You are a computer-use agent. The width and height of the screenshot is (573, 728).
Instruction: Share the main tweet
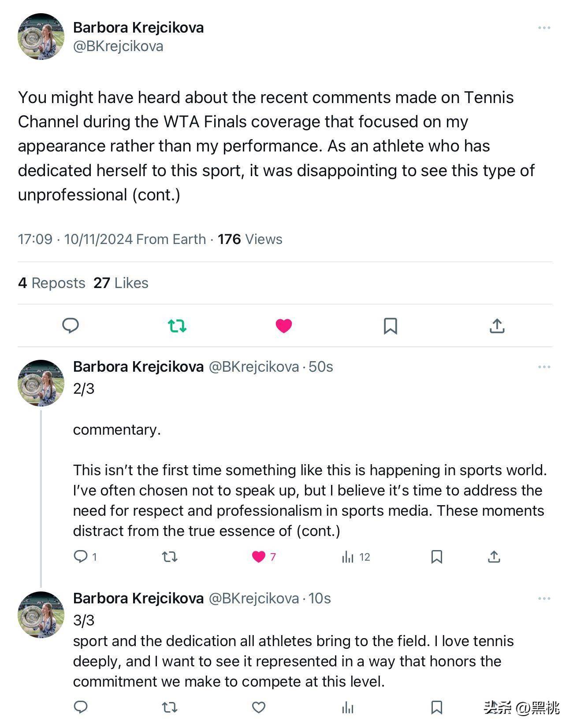pos(497,326)
